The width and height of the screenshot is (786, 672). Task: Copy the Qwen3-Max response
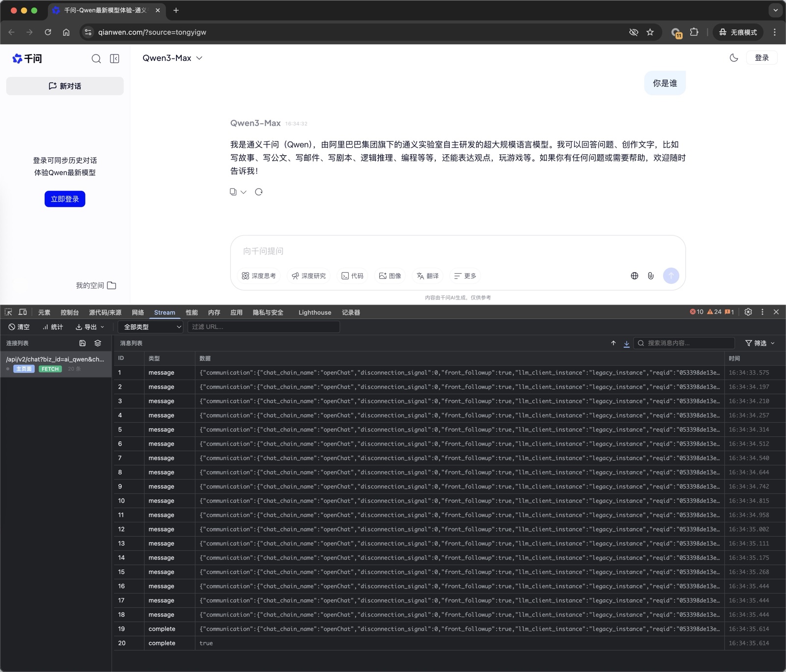point(233,192)
